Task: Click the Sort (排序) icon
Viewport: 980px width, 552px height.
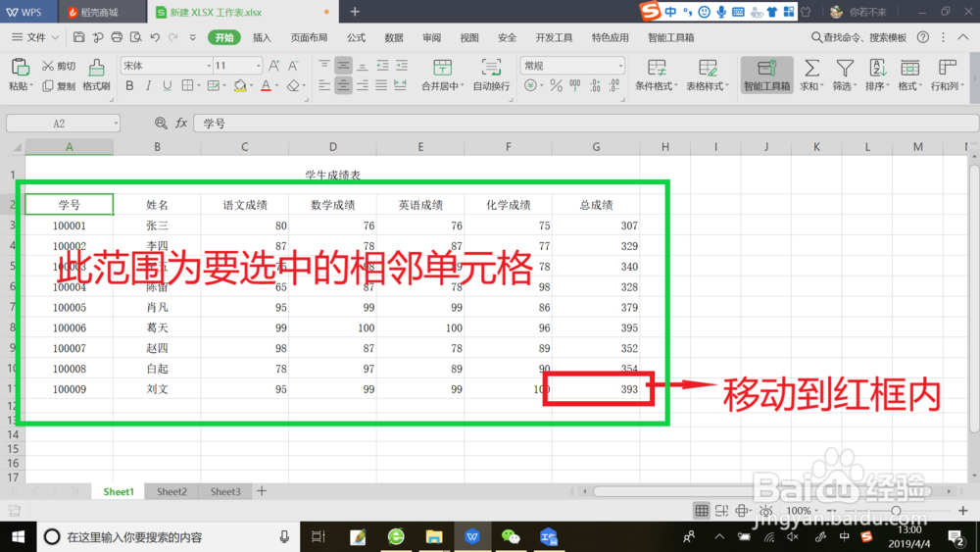Action: (877, 75)
